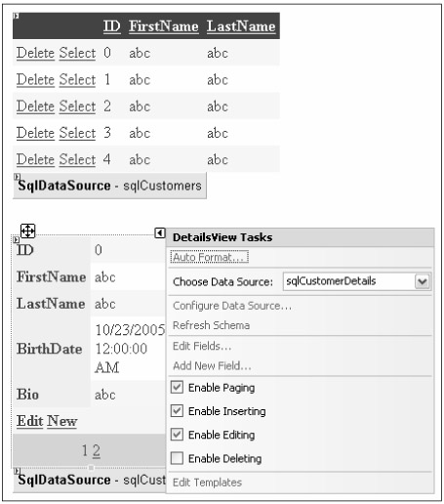Collapse the DetailsView Tasks smart tag arrow
444x504 pixels.
(x=160, y=232)
